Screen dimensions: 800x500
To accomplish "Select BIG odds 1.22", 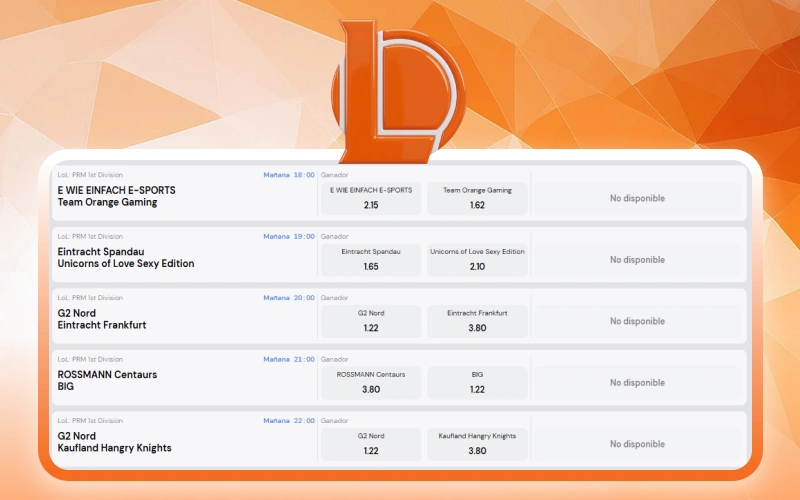I will pyautogui.click(x=477, y=383).
